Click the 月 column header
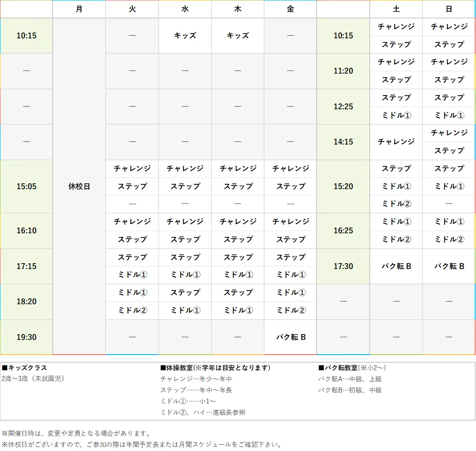This screenshot has height=451, width=476. coord(79,9)
